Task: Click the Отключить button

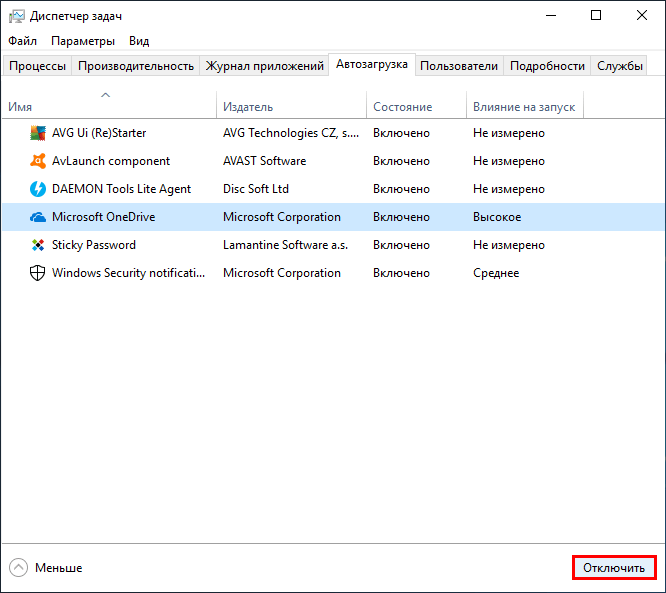Action: click(614, 568)
